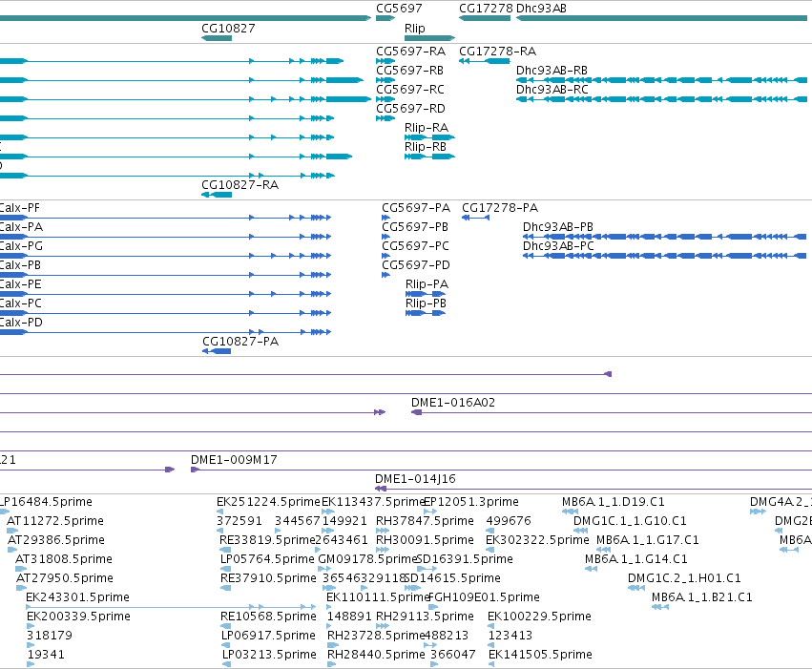
Task: Click the CG5697-RC transcript label
Action: click(410, 89)
